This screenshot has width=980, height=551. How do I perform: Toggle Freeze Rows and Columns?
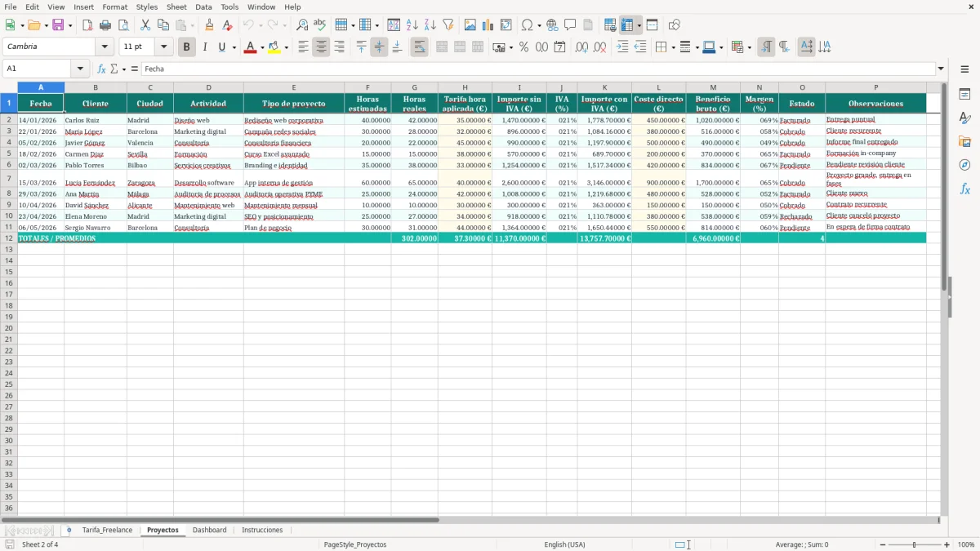pyautogui.click(x=627, y=25)
